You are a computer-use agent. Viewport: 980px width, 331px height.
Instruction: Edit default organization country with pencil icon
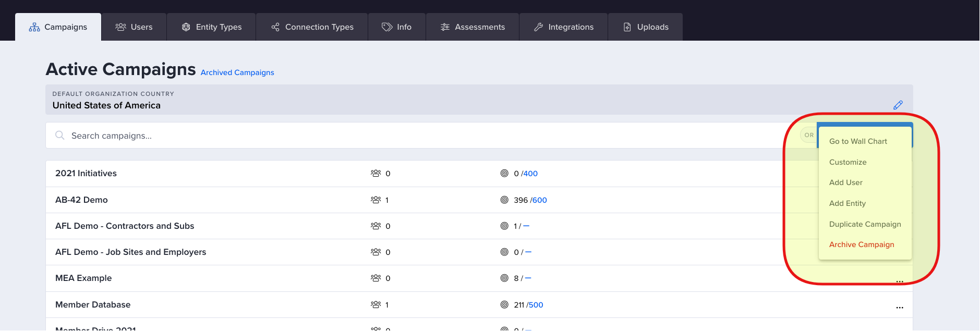(x=898, y=105)
